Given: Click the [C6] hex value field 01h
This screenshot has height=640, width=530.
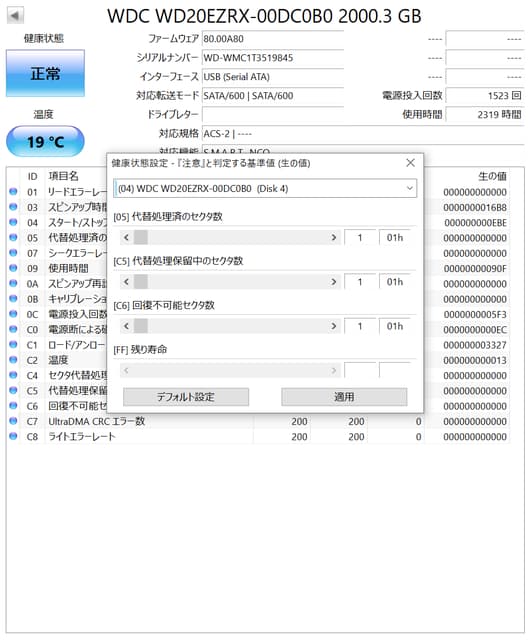Looking at the screenshot, I should [394, 326].
